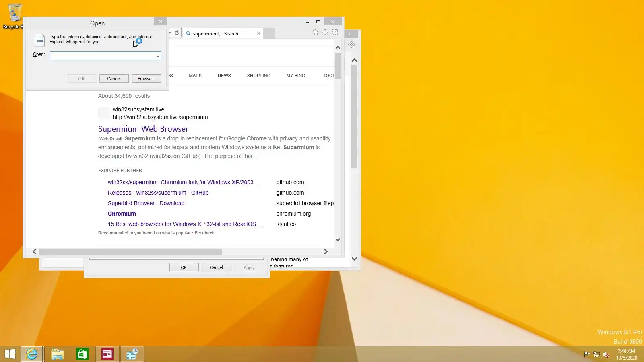644x362 pixels.
Task: Click the Feedback link under recommendations
Action: click(204, 233)
